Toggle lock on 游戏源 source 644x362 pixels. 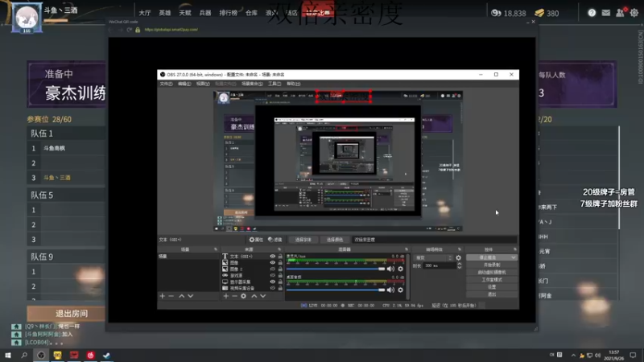click(x=280, y=275)
